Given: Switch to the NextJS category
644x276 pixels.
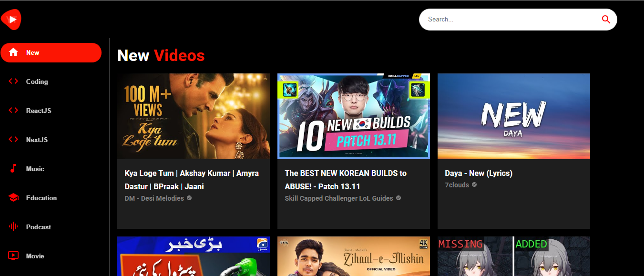Looking at the screenshot, I should (51, 140).
